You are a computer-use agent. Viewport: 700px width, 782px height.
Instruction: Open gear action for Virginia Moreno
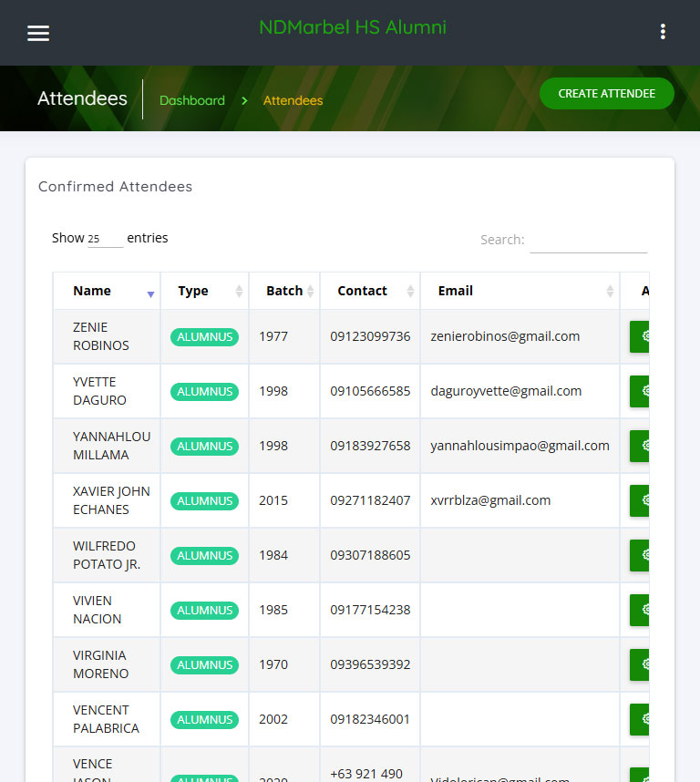click(640, 664)
